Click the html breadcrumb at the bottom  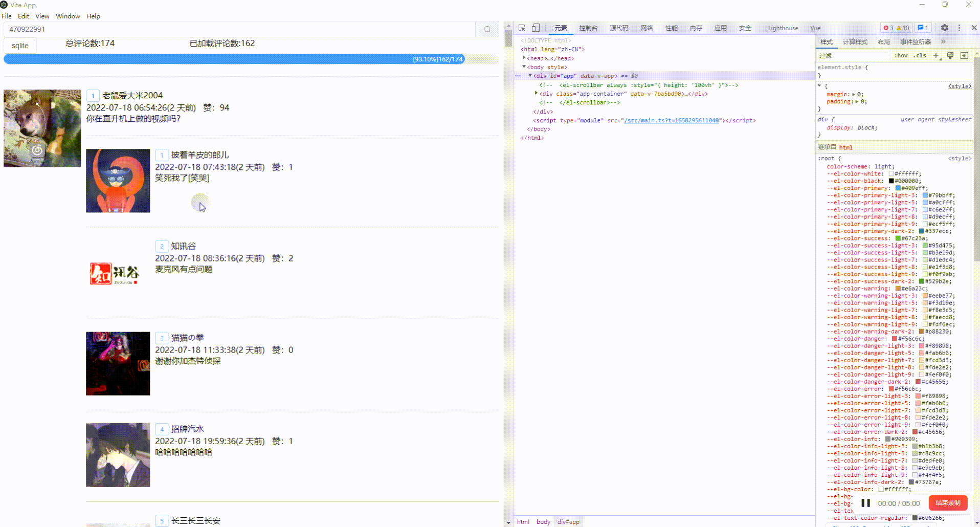click(x=523, y=522)
